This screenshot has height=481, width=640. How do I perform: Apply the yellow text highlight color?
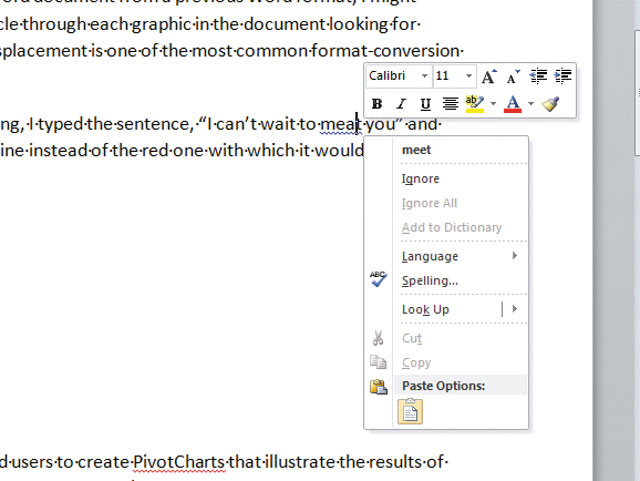[x=475, y=104]
